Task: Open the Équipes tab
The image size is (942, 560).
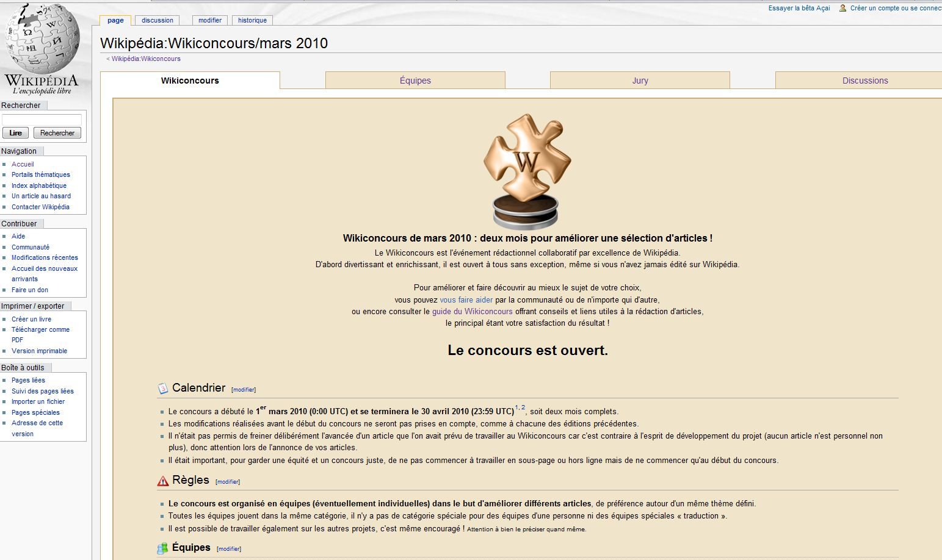Action: (415, 81)
